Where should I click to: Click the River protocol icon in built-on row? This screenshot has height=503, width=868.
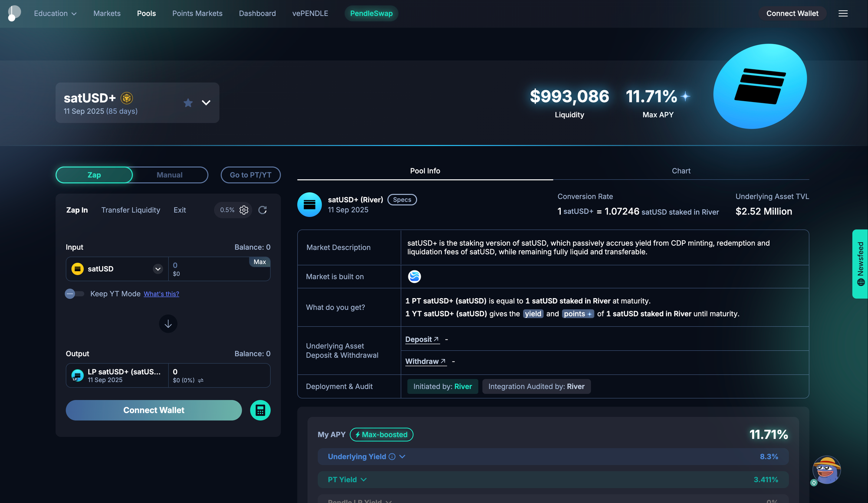point(414,276)
